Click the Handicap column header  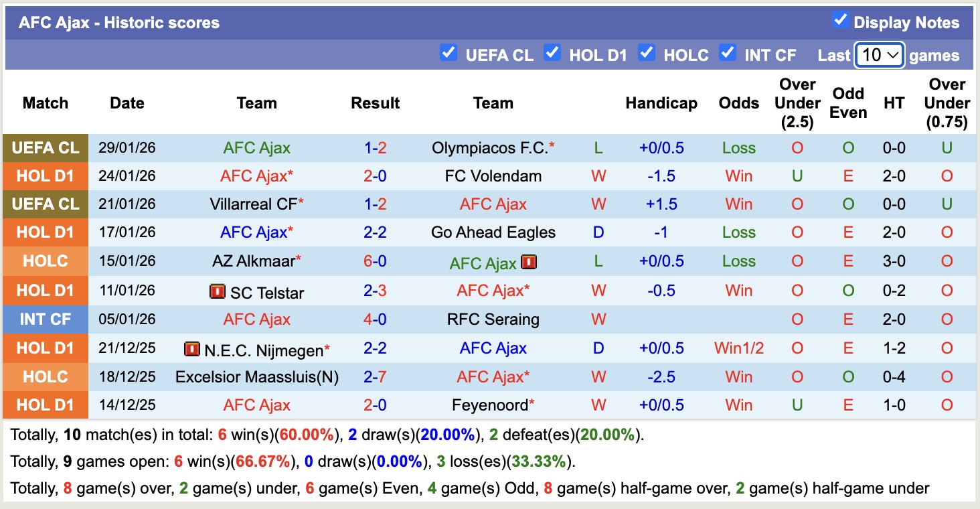(x=661, y=103)
